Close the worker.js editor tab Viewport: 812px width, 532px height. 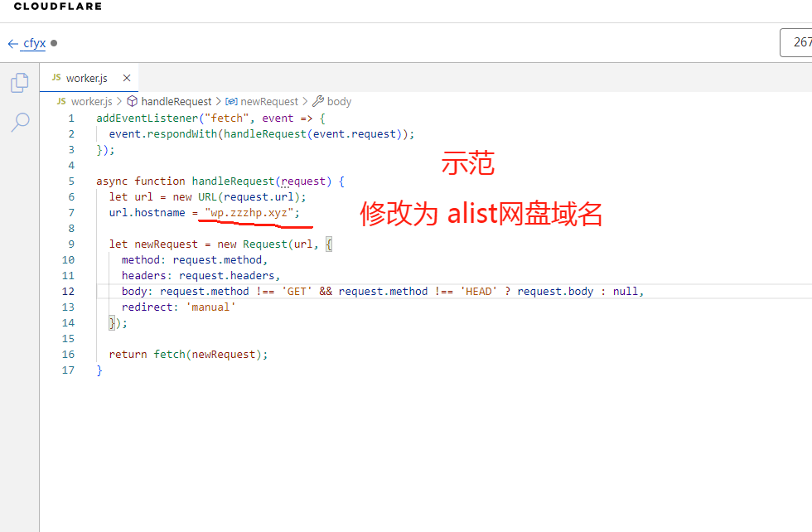[127, 78]
